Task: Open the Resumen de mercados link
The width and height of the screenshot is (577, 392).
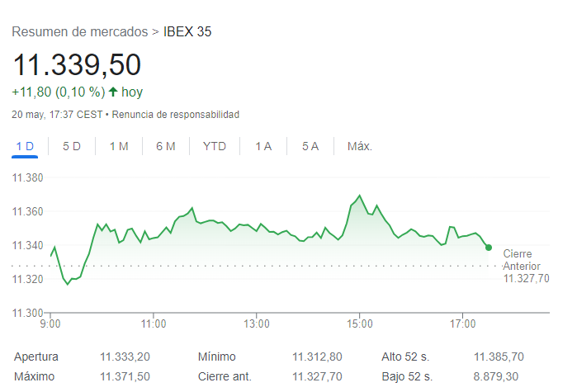Action: click(80, 32)
